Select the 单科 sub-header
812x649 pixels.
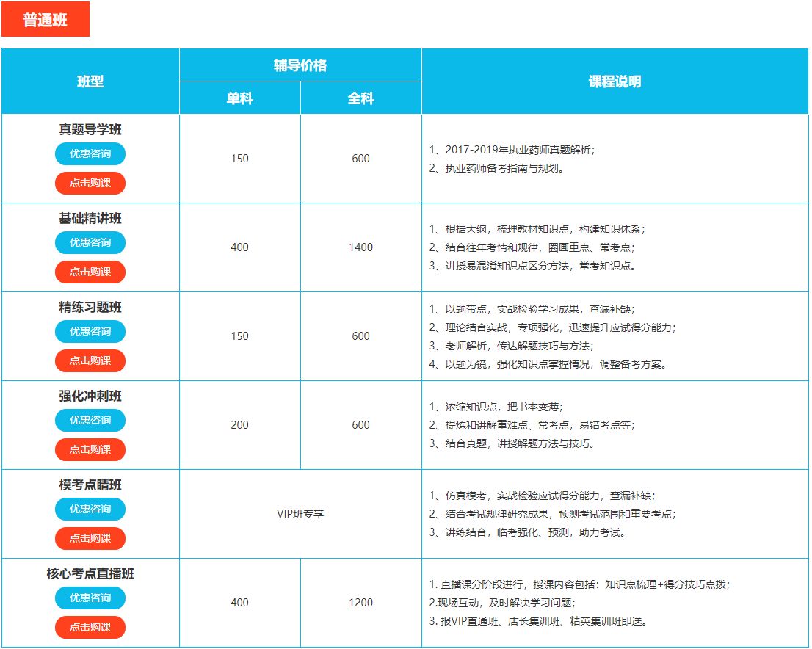[240, 98]
